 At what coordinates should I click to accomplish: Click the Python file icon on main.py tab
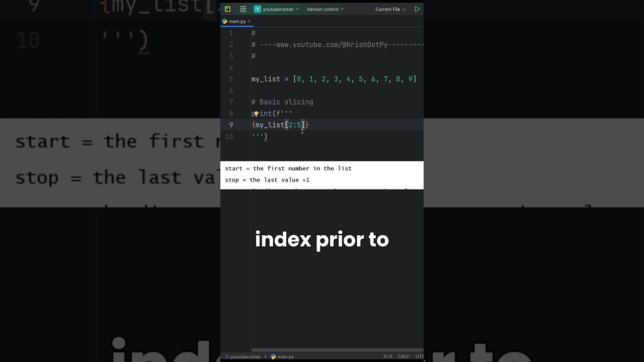(x=225, y=22)
